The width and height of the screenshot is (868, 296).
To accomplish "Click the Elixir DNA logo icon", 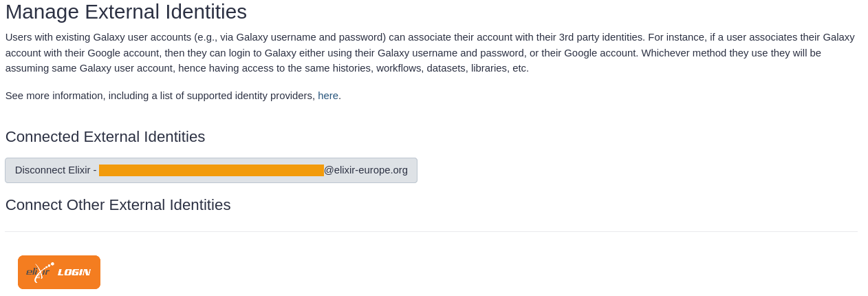I will coord(39,272).
